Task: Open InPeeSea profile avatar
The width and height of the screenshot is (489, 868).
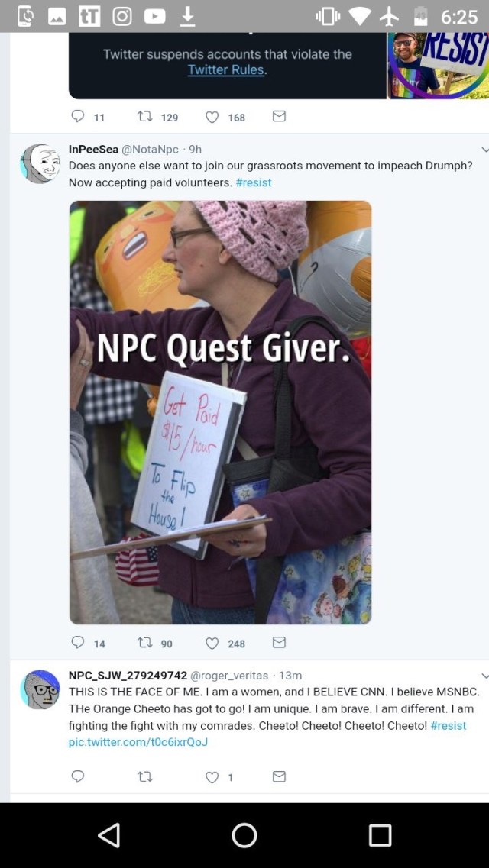Action: click(x=40, y=163)
